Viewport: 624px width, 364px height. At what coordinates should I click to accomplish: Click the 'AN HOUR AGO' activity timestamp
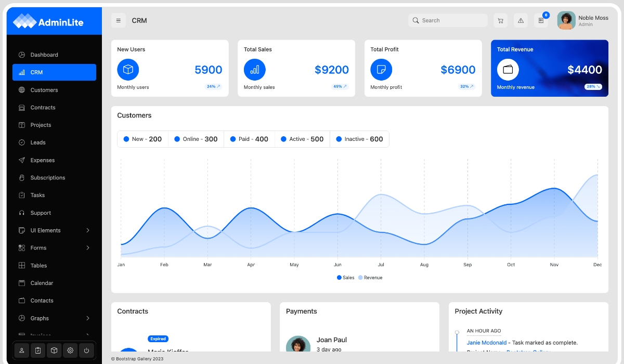(484, 331)
